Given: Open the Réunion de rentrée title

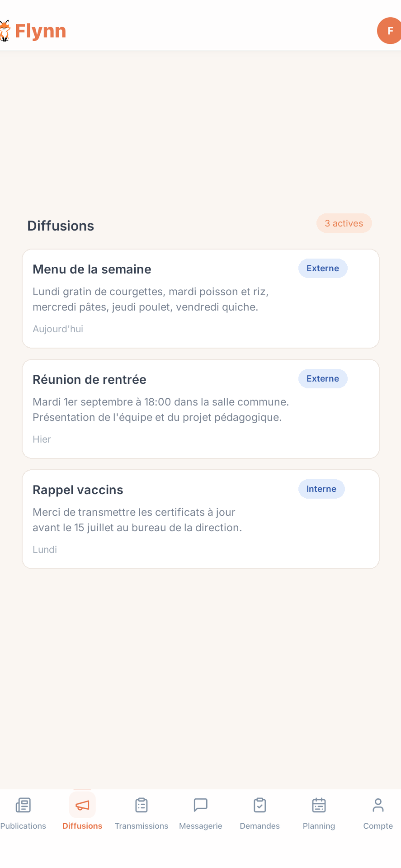Looking at the screenshot, I should pos(90,379).
